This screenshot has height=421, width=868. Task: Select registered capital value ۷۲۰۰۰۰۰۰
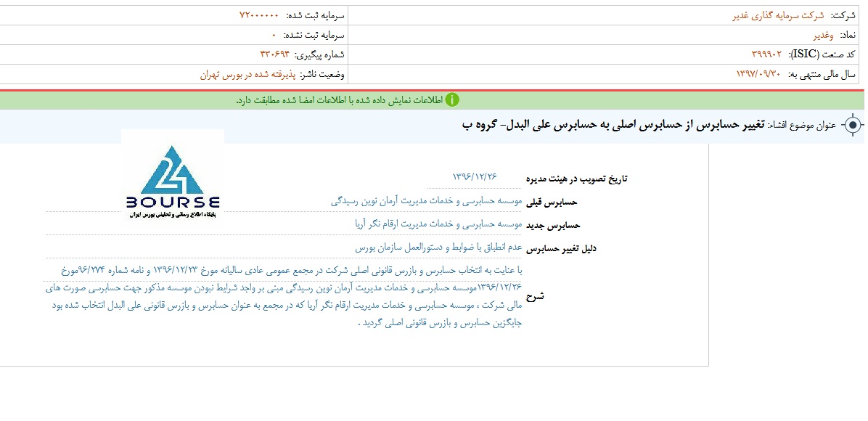pos(259,15)
